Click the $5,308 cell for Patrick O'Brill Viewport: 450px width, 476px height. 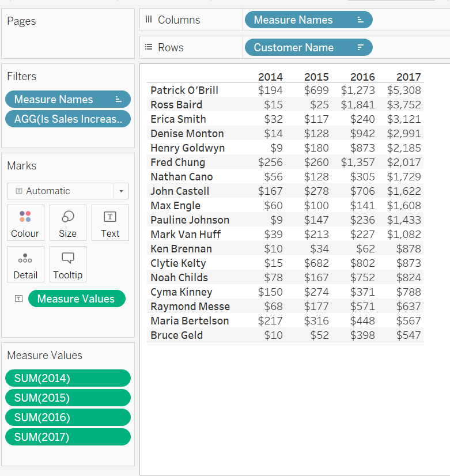click(x=404, y=90)
